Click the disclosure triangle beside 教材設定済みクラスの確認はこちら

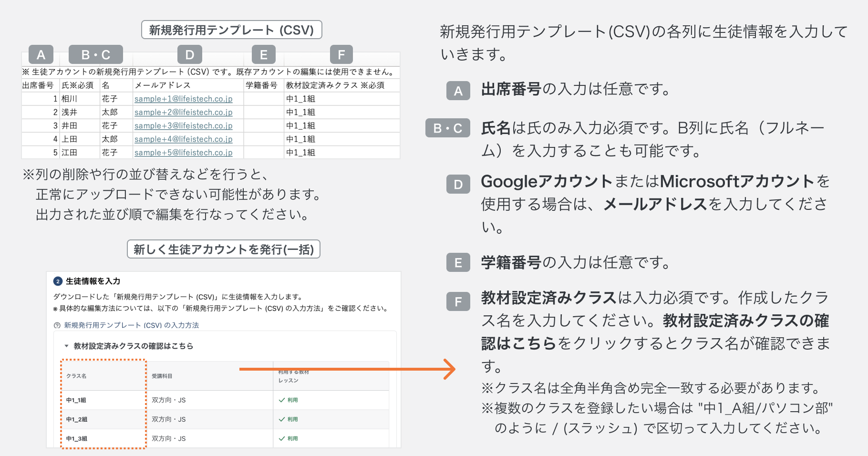[x=66, y=346]
